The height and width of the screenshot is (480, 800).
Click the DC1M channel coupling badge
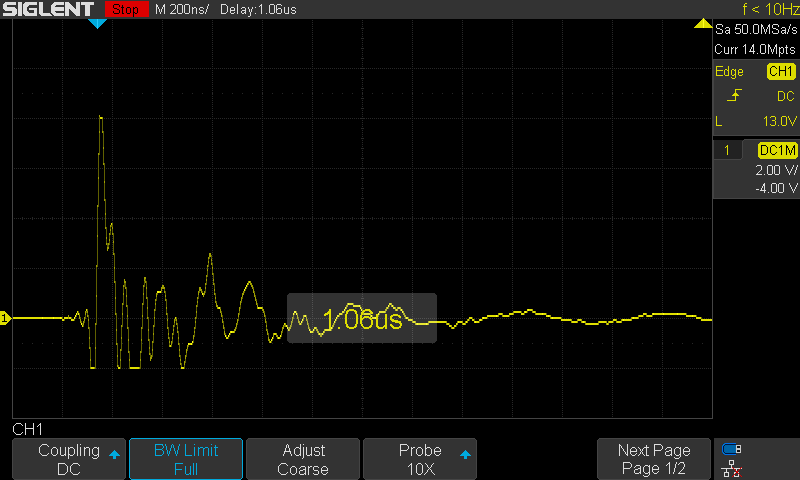tap(778, 150)
